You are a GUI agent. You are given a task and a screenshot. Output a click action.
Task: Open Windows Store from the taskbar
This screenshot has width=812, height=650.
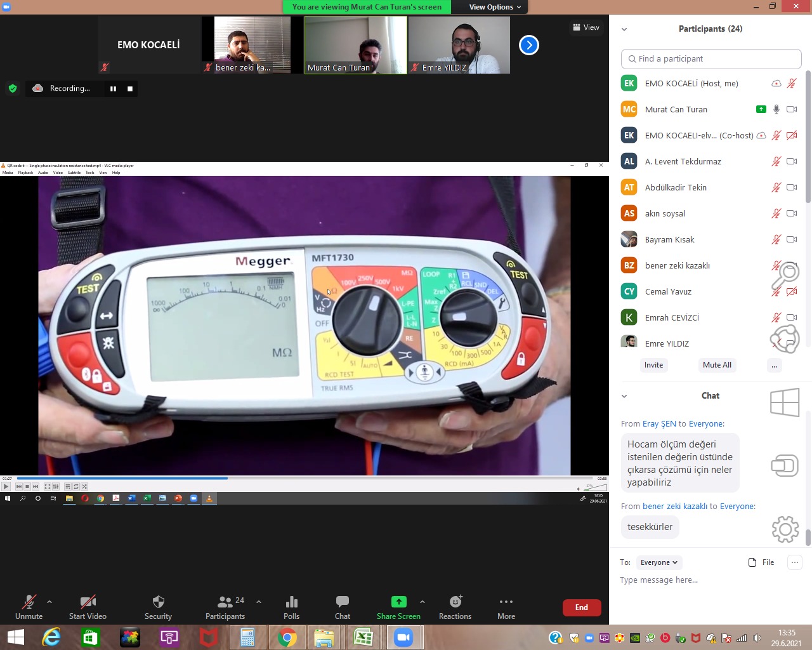[x=90, y=637]
